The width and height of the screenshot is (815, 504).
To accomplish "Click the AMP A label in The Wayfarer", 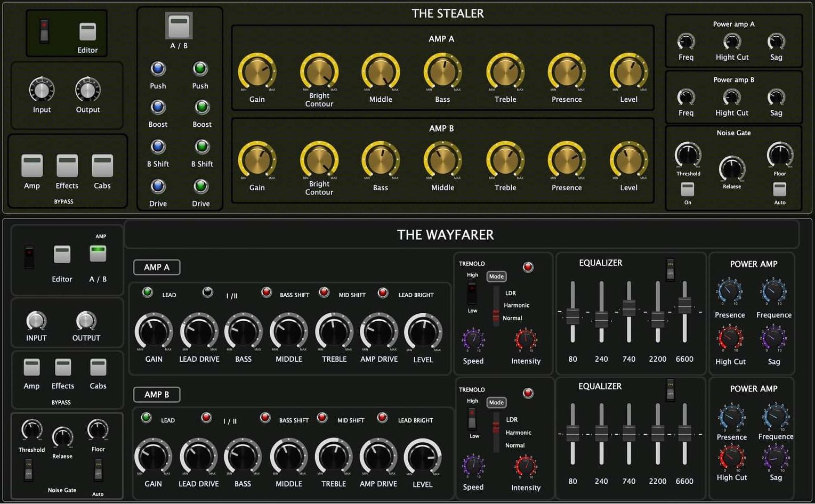I will tap(156, 267).
